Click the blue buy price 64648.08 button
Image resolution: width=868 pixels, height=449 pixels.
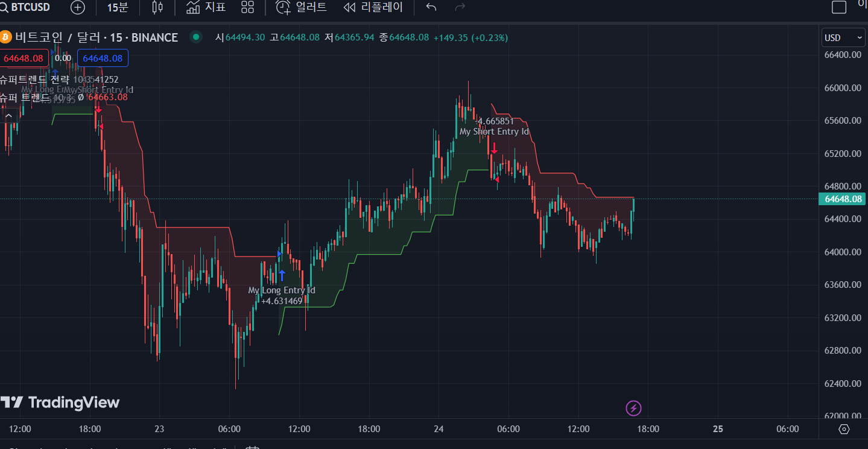click(x=103, y=59)
